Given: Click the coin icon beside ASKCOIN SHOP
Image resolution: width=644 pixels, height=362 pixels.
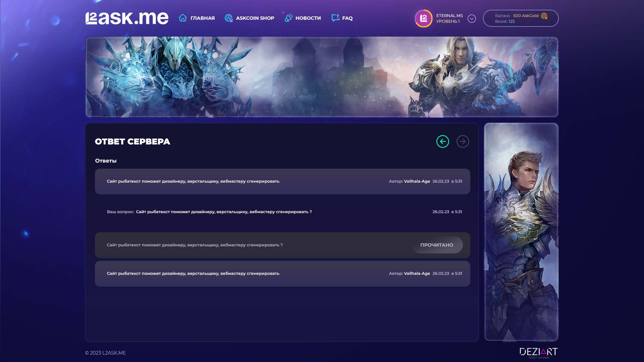Looking at the screenshot, I should tap(229, 18).
